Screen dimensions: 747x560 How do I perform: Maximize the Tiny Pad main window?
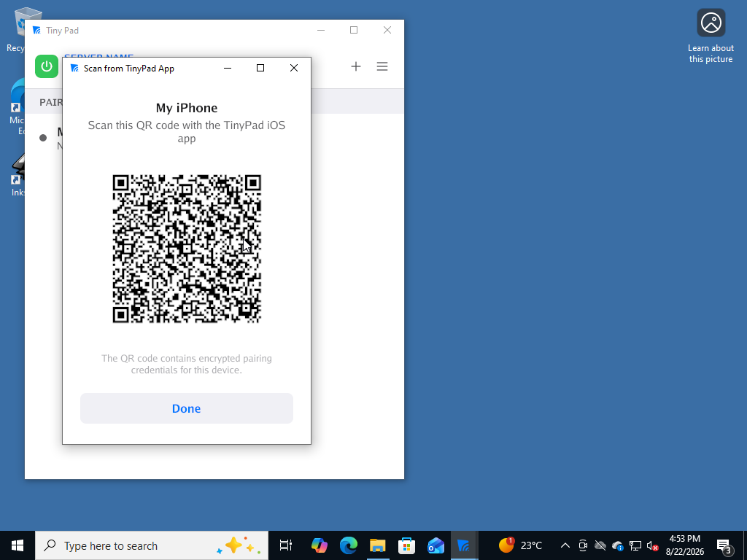pyautogui.click(x=354, y=30)
